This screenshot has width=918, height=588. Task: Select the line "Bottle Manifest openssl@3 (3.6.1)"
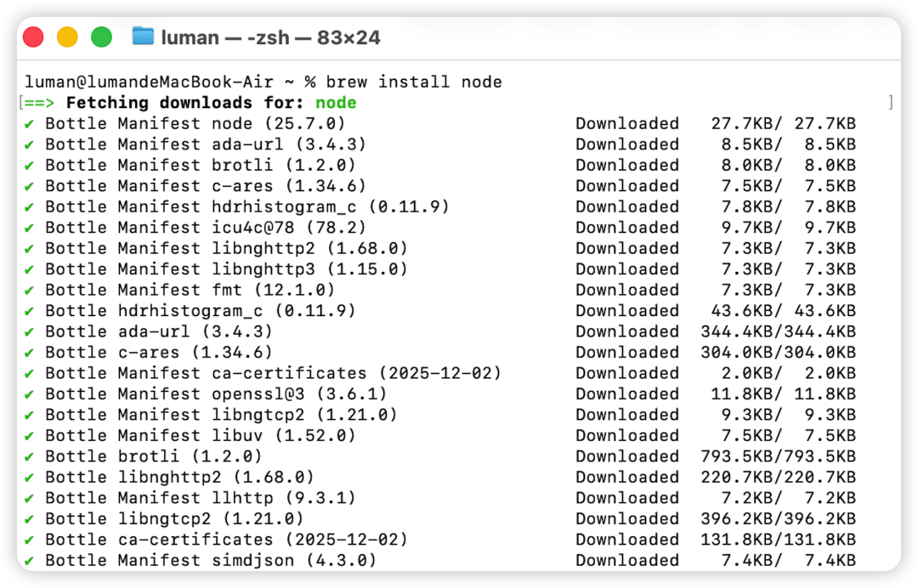216,393
